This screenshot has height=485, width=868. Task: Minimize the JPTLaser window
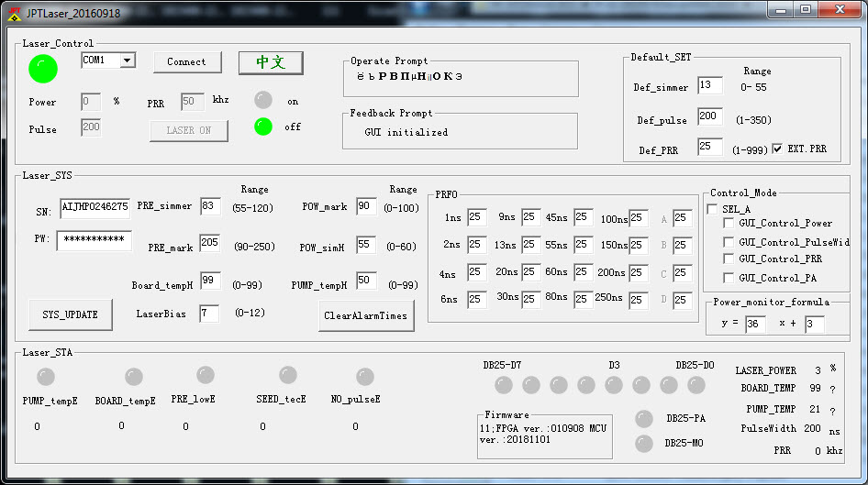point(781,9)
